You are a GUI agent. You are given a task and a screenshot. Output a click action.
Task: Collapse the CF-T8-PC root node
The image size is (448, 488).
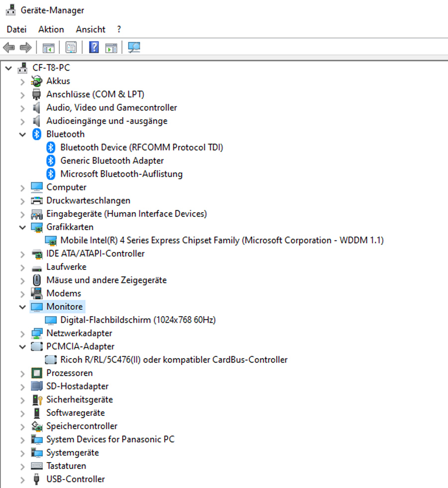pyautogui.click(x=8, y=68)
